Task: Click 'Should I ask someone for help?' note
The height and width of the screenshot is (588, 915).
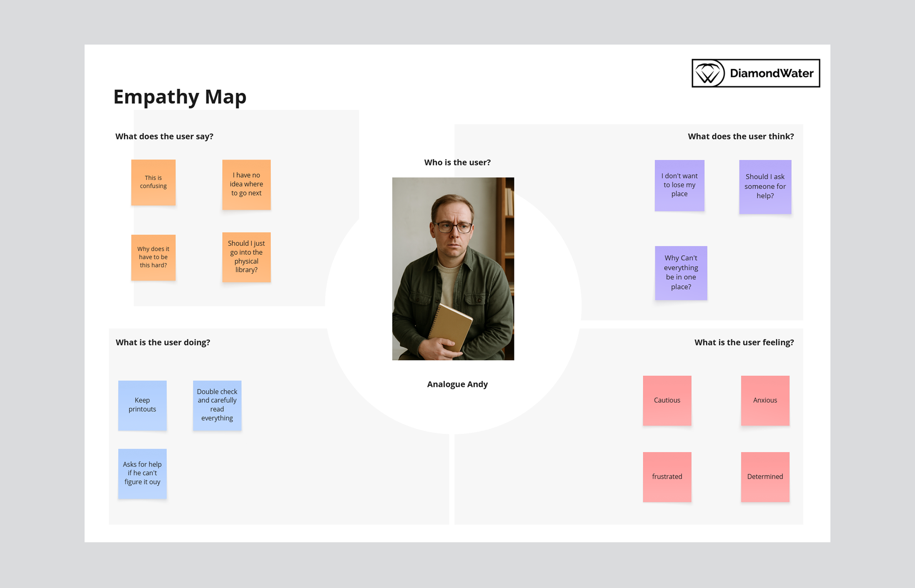Action: [x=765, y=187]
